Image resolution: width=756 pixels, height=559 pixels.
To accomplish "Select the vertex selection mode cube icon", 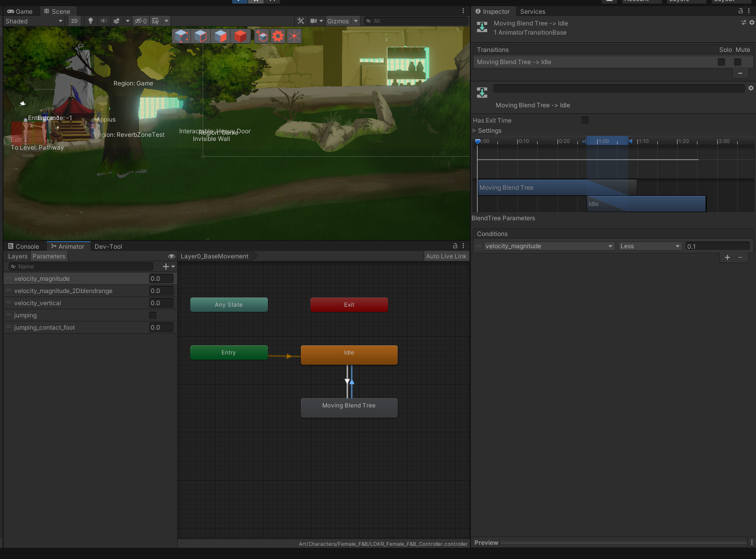I will point(181,36).
